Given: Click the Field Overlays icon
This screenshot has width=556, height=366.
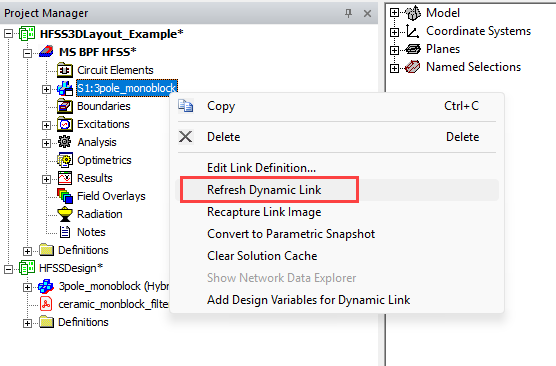Looking at the screenshot, I should (65, 196).
